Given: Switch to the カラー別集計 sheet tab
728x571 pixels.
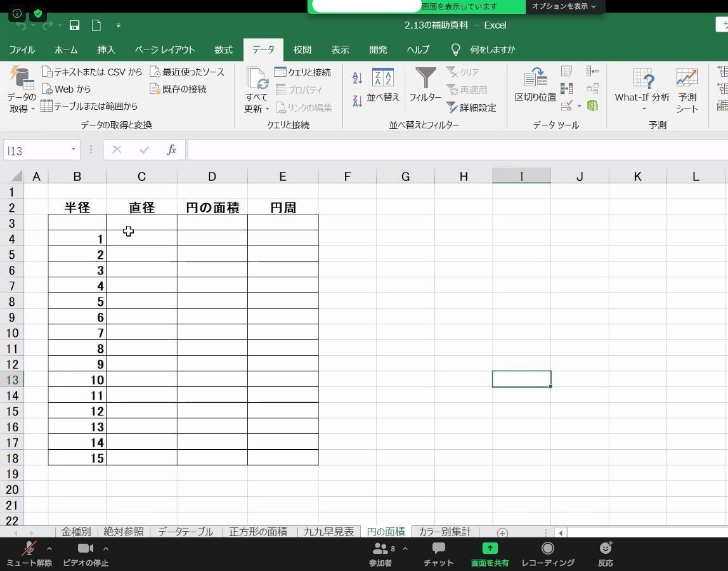Looking at the screenshot, I should (445, 532).
